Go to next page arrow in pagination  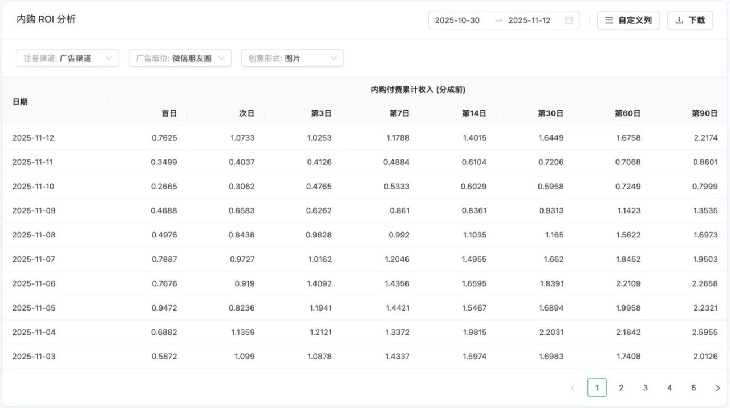[x=717, y=388]
